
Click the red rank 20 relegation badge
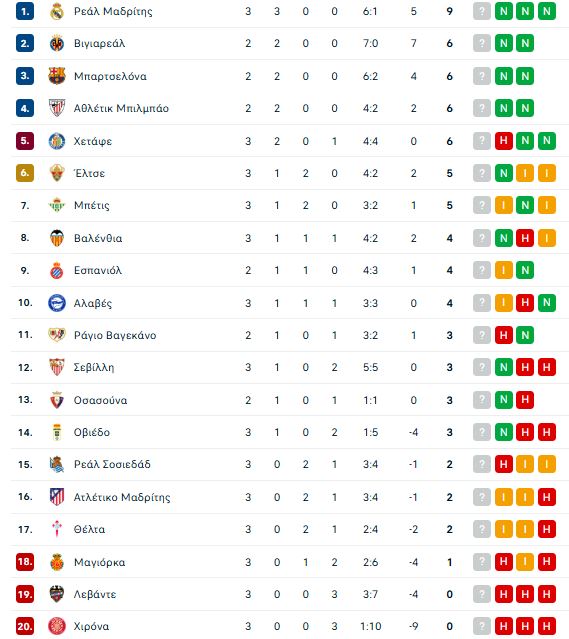25,626
